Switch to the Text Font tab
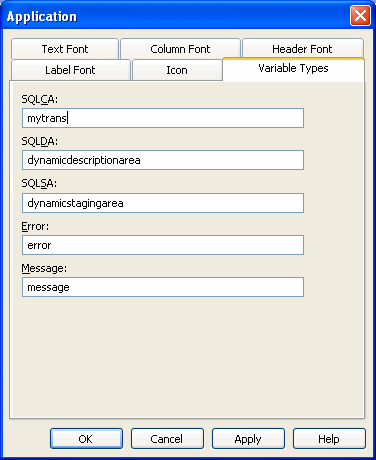Screen dimensions: 376x460 65,49
